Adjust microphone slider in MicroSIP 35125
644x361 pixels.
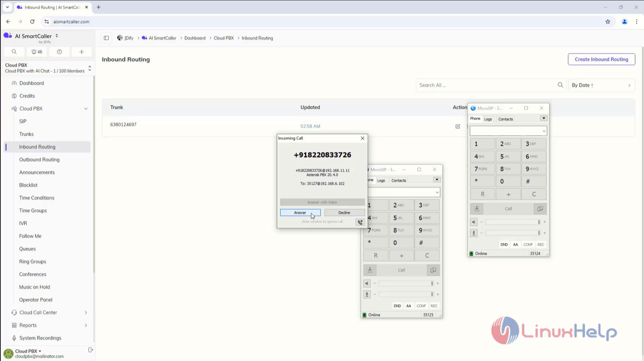(x=406, y=294)
